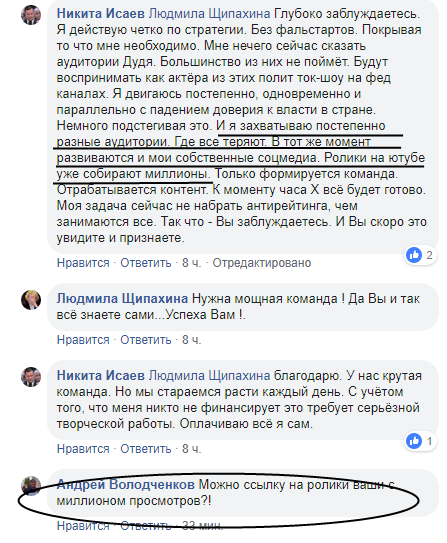Screen dimensions: 447x543
Task: Like the first long comment via Нравится
Action: coord(83,263)
